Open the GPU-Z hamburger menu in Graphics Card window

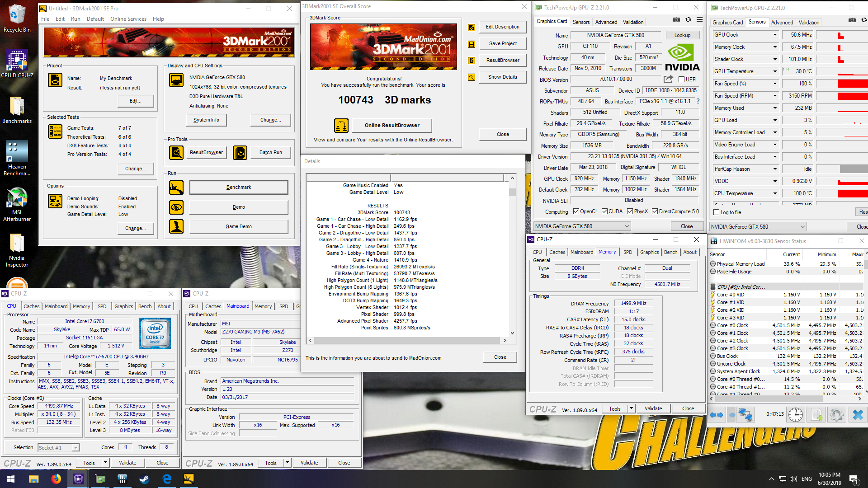(x=699, y=20)
